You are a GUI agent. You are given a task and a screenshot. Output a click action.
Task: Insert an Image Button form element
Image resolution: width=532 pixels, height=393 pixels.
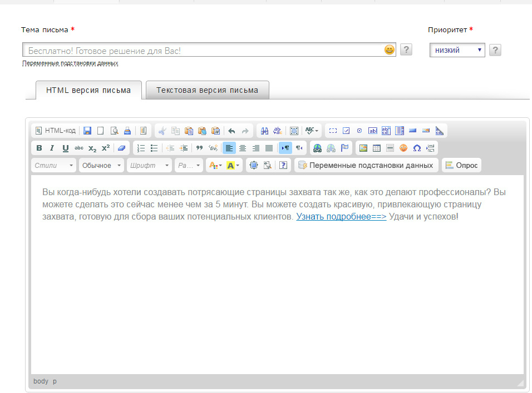(x=426, y=131)
